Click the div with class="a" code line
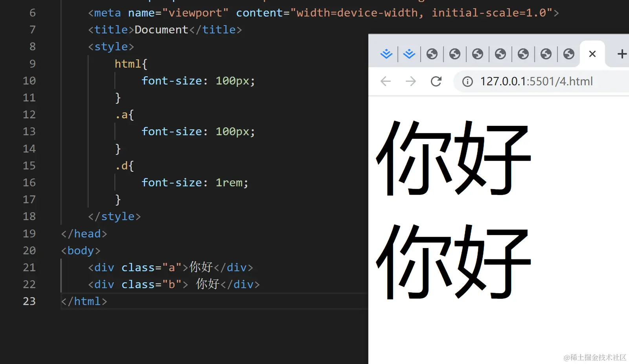The image size is (629, 364). tap(171, 268)
